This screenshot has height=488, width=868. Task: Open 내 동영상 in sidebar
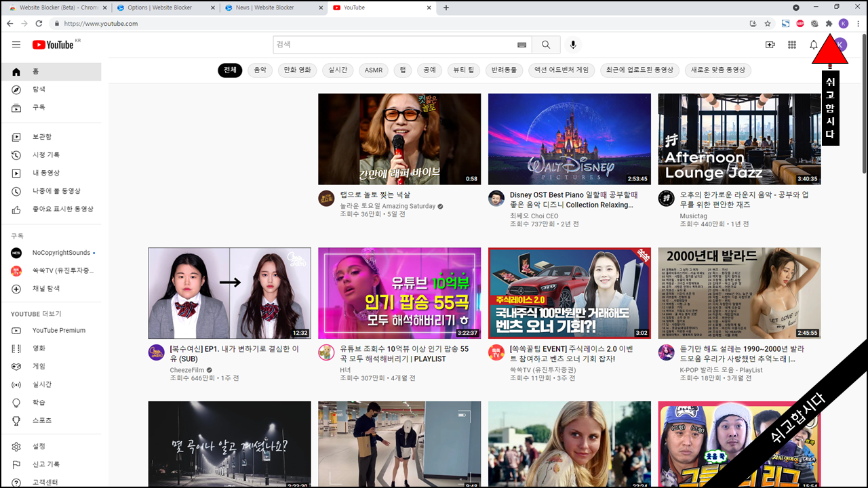point(51,173)
